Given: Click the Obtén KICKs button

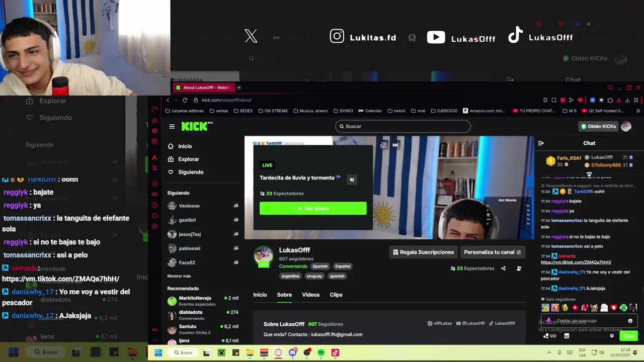Looking at the screenshot, I should point(598,126).
